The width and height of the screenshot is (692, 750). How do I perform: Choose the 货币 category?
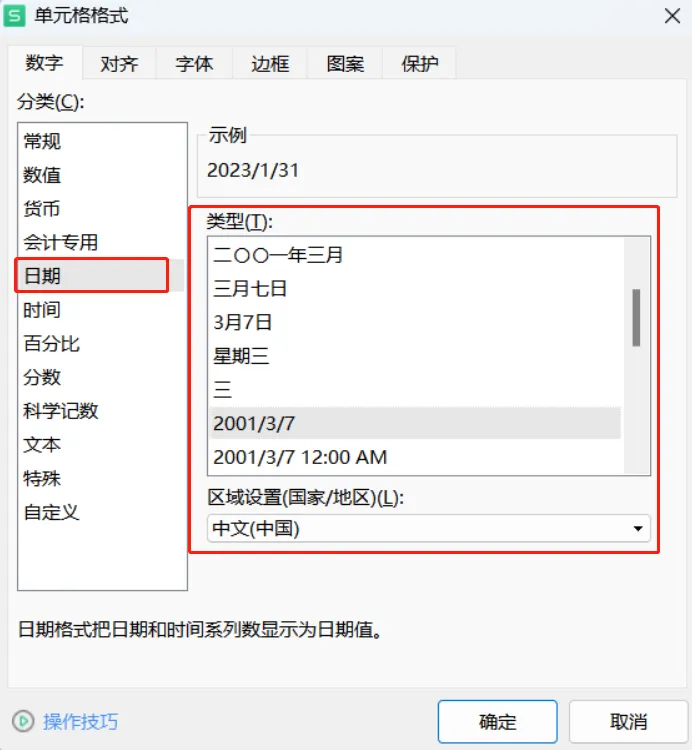[101, 209]
